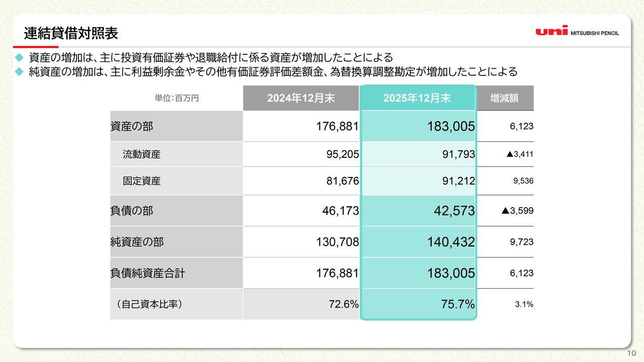Click the ▲3,599 decrease value for 負債の部

[517, 211]
